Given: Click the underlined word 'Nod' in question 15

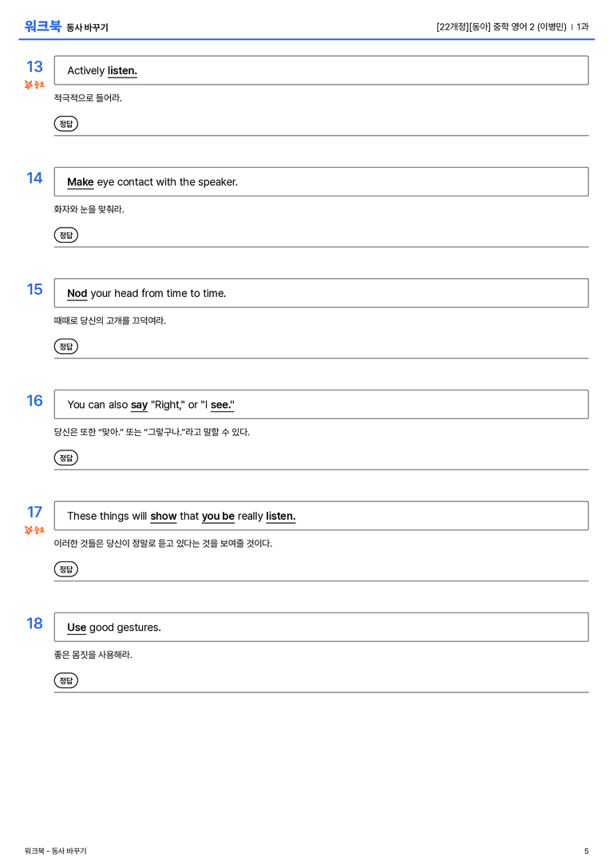Looking at the screenshot, I should pos(77,293).
